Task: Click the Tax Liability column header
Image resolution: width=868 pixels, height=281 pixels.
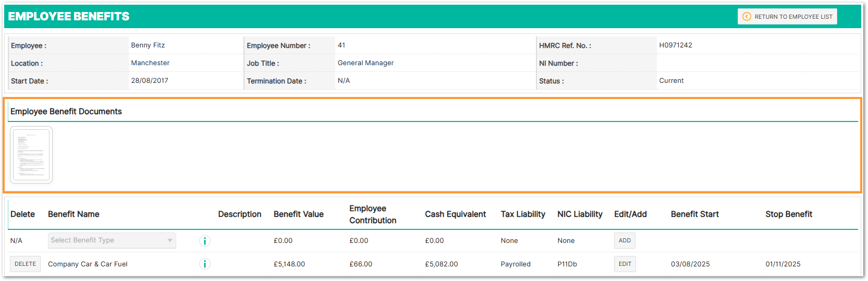Action: 523,214
